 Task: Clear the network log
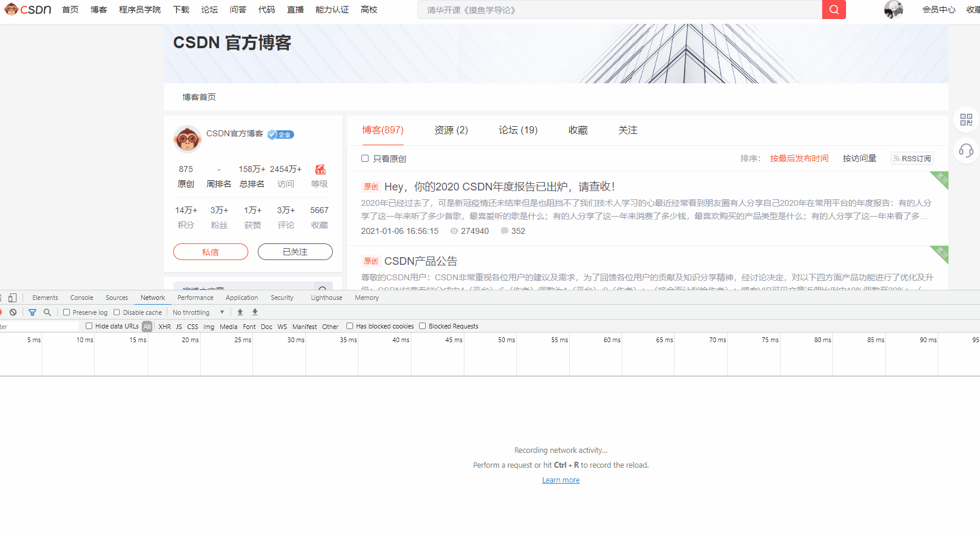(13, 312)
